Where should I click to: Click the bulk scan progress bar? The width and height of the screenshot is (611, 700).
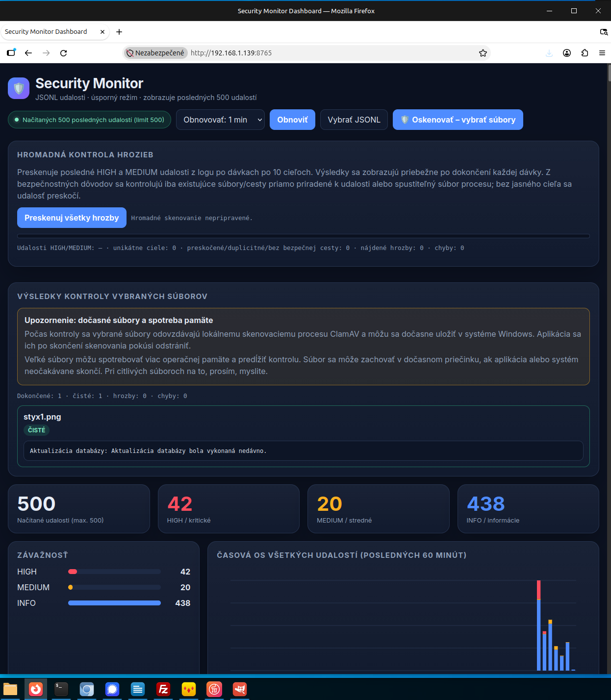[303, 236]
